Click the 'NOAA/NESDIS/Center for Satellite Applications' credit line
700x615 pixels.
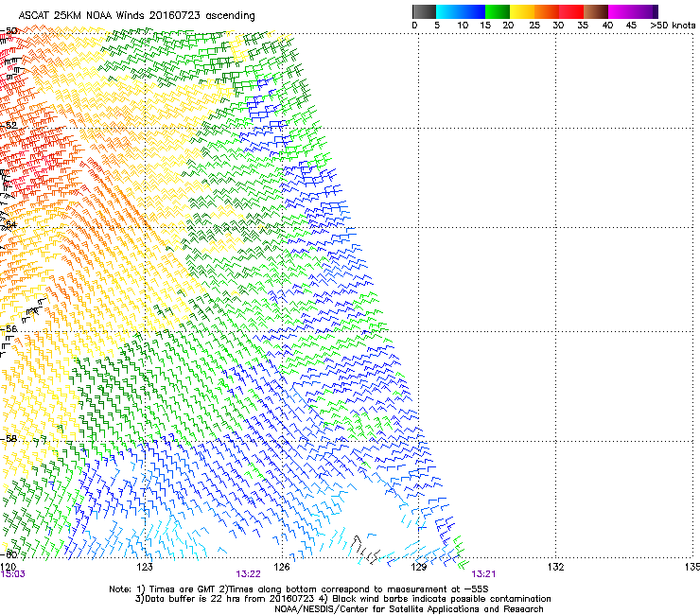tap(409, 609)
